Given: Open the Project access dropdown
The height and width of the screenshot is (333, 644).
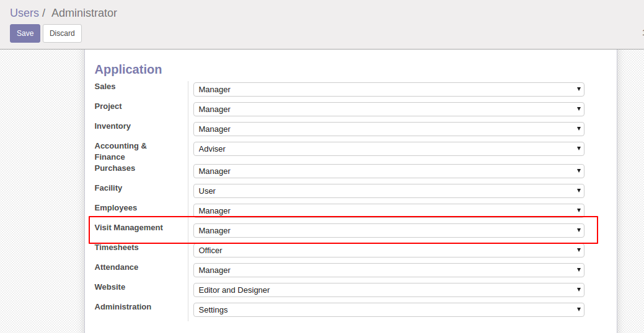Looking at the screenshot, I should pyautogui.click(x=389, y=109).
